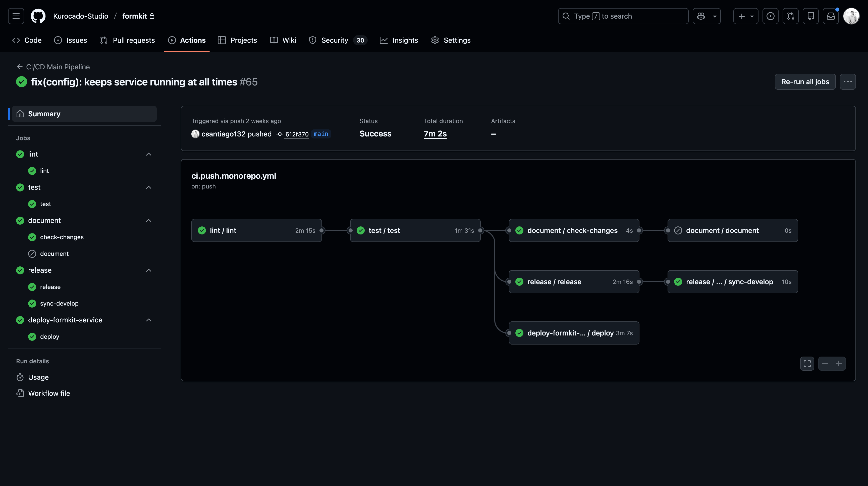Image resolution: width=868 pixels, height=486 pixels.
Task: Open the create new plus menu
Action: [x=746, y=16]
